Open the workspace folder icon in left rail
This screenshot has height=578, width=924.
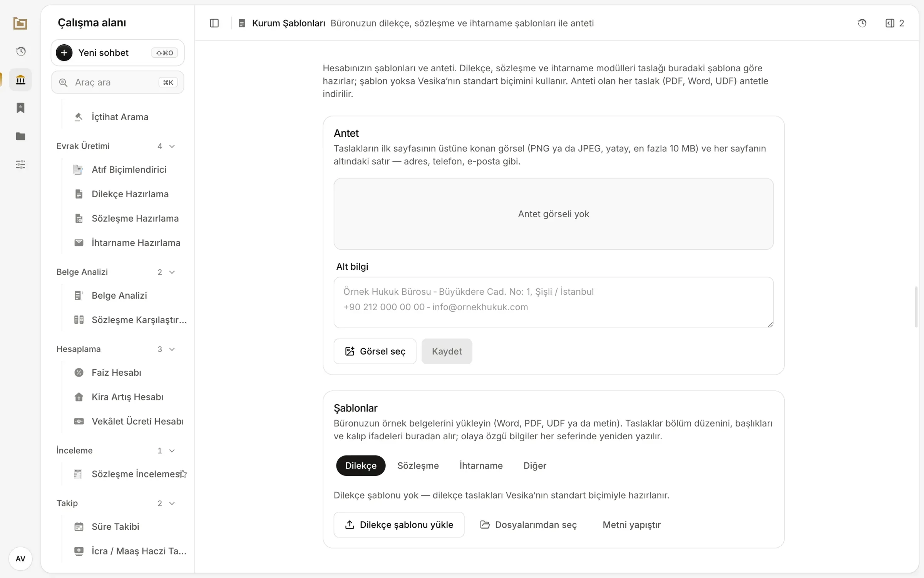tap(20, 24)
